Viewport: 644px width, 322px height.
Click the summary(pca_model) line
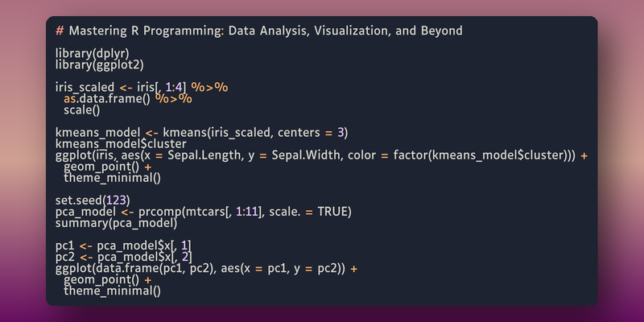(116, 224)
